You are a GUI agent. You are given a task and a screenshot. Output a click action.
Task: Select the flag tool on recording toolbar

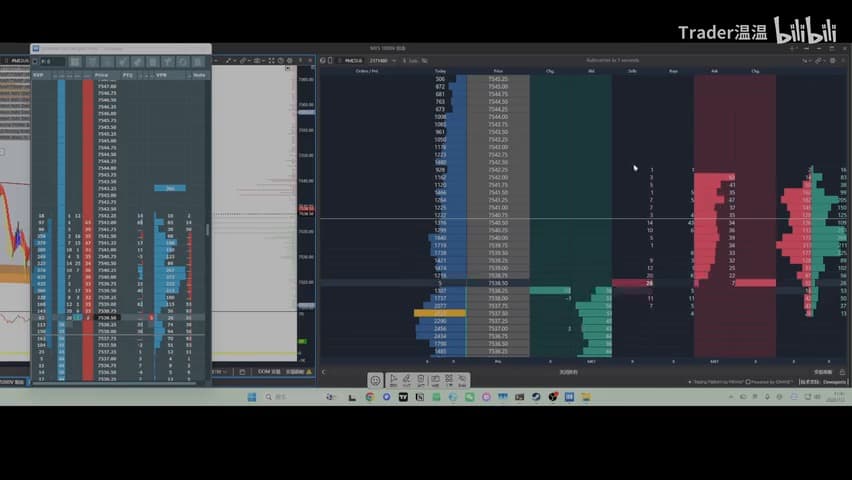click(x=393, y=380)
